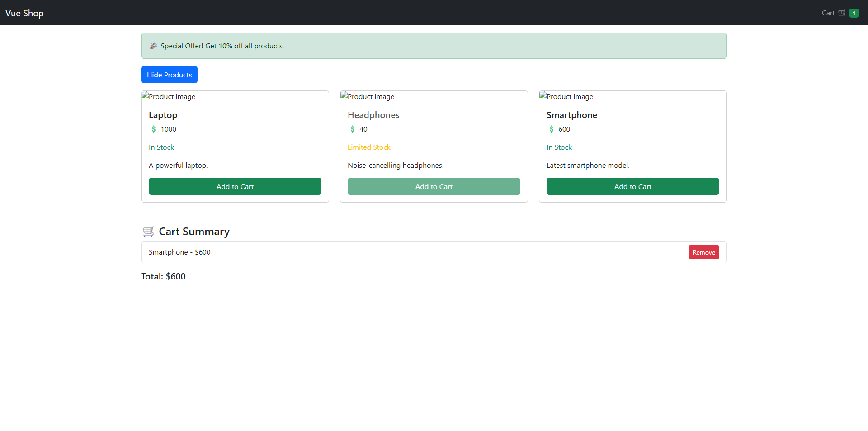Click the shopping cart icon in navbar
The height and width of the screenshot is (431, 868).
point(842,13)
